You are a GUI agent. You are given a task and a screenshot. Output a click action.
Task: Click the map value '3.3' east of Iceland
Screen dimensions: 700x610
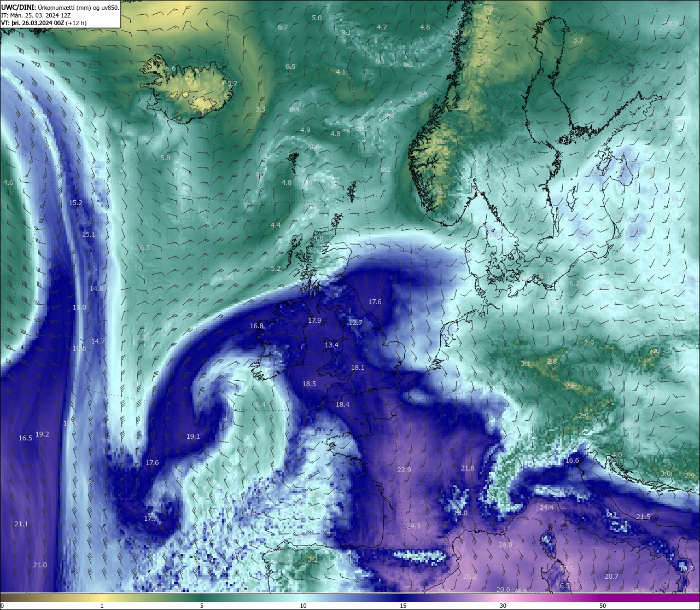point(260,109)
